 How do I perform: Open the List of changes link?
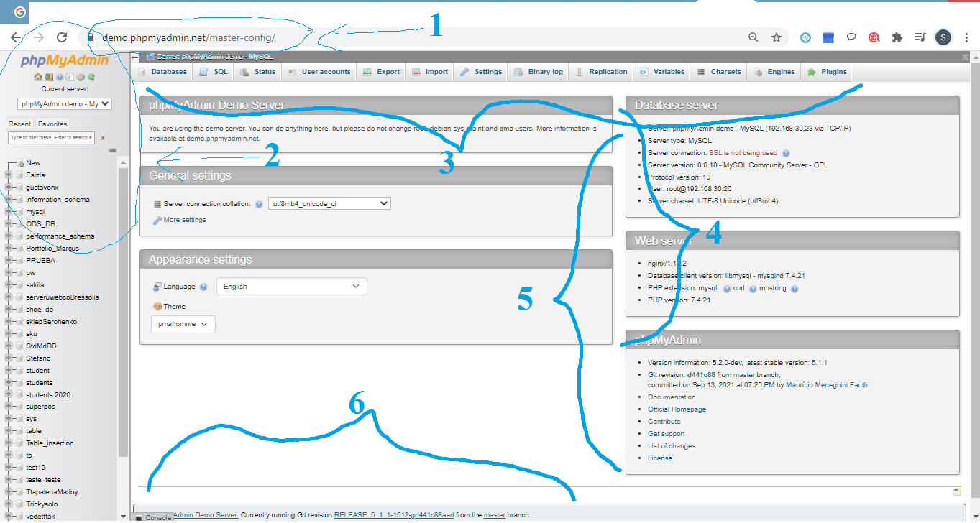coord(672,445)
